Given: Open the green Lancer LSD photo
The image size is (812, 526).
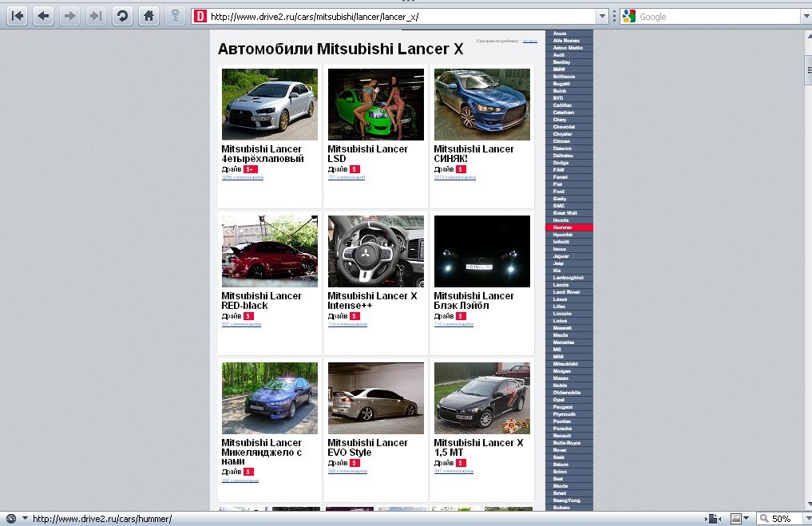Looking at the screenshot, I should 376,104.
